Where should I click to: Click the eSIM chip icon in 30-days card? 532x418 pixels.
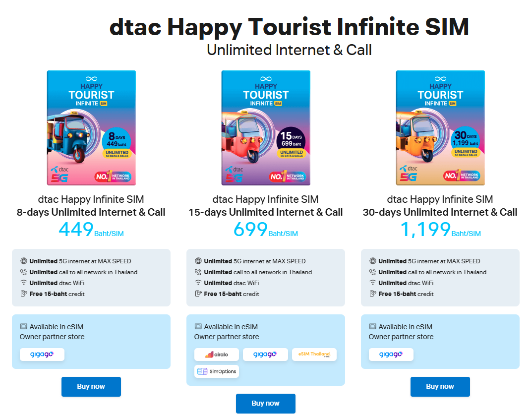click(x=372, y=326)
